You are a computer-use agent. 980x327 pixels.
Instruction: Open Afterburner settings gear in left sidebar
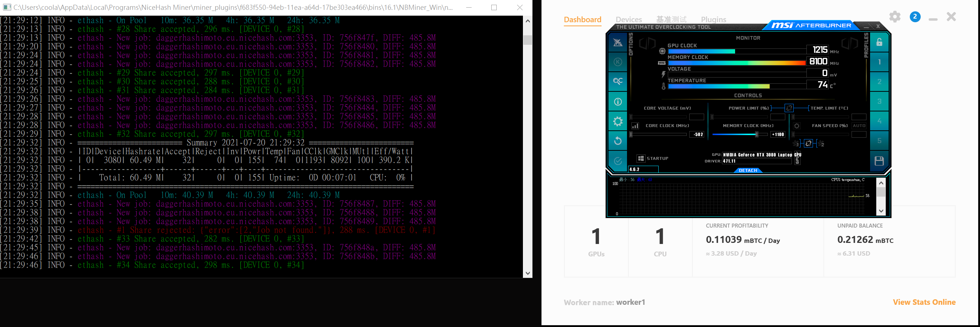tap(618, 121)
